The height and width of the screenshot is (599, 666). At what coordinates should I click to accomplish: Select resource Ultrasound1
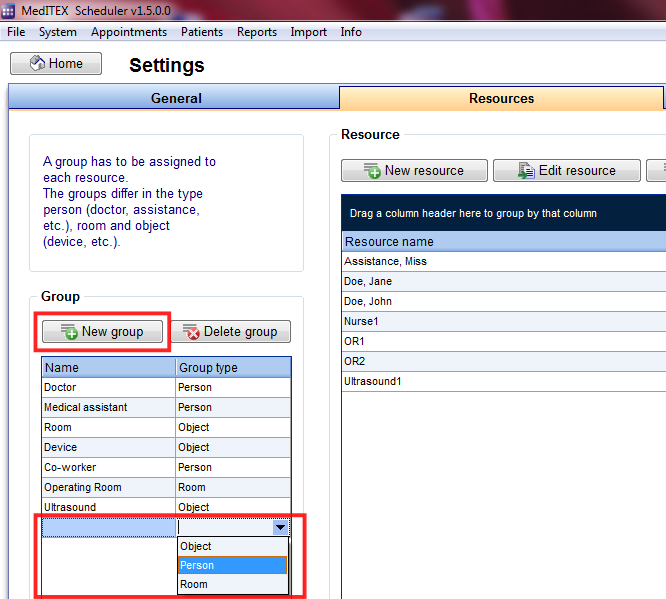(504, 381)
